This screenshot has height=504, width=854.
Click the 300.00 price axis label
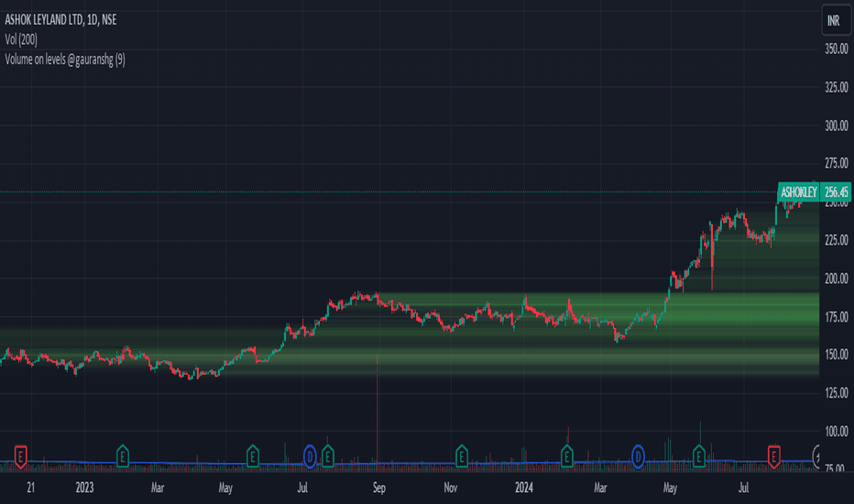coord(836,126)
